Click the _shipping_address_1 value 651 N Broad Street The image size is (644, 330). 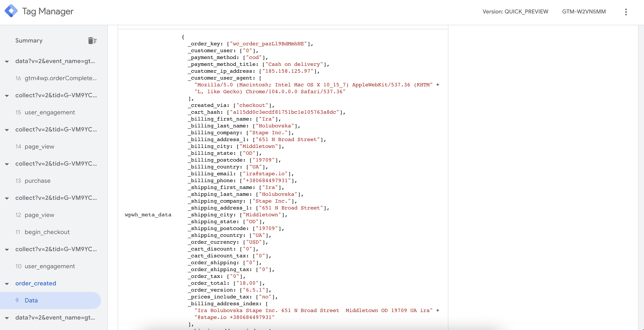(291, 208)
